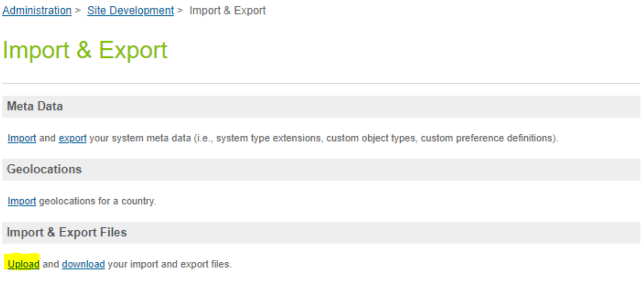This screenshot has height=281, width=644.
Task: Open country geolocation import page
Action: pyautogui.click(x=21, y=201)
